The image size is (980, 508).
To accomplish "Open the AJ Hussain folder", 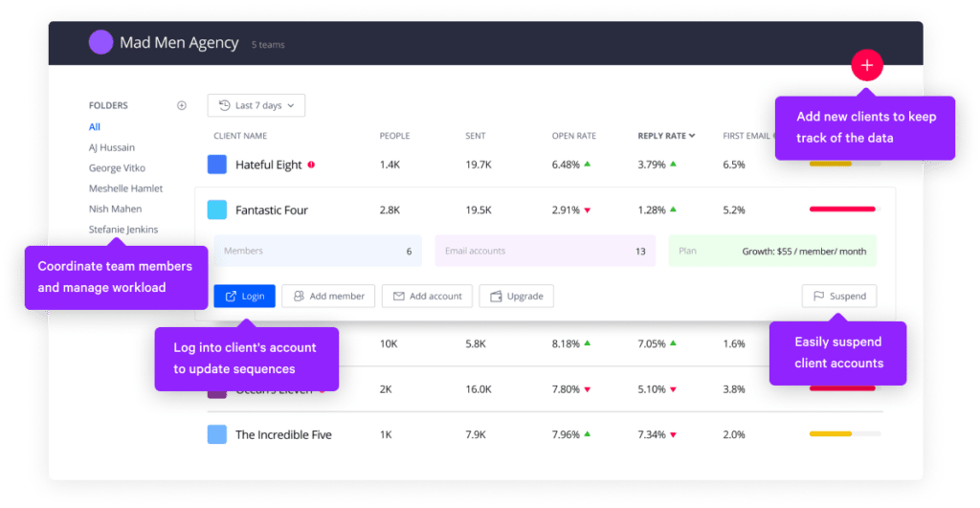I will pyautogui.click(x=112, y=147).
